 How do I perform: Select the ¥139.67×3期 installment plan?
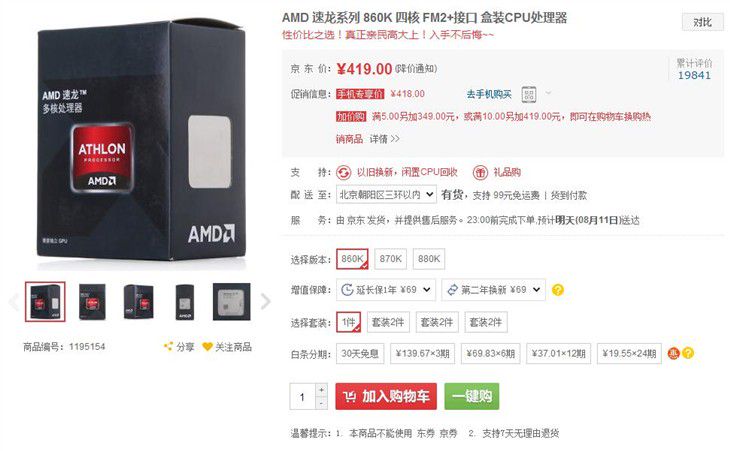click(x=422, y=354)
